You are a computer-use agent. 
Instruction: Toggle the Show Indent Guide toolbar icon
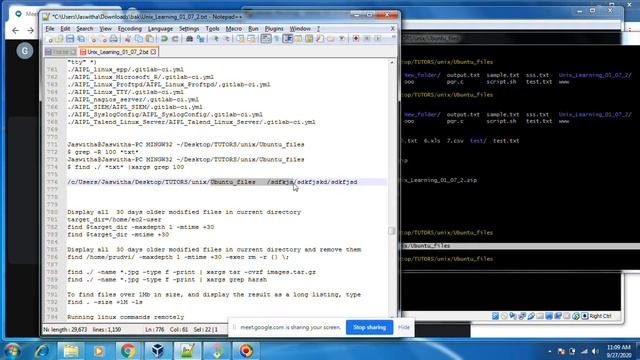(x=287, y=39)
